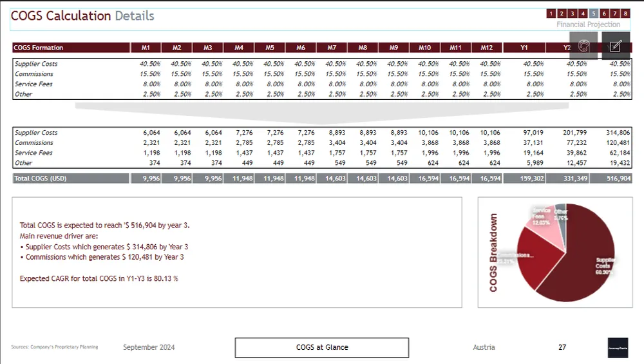
Task: Select the M5 column header
Action: 269,47
